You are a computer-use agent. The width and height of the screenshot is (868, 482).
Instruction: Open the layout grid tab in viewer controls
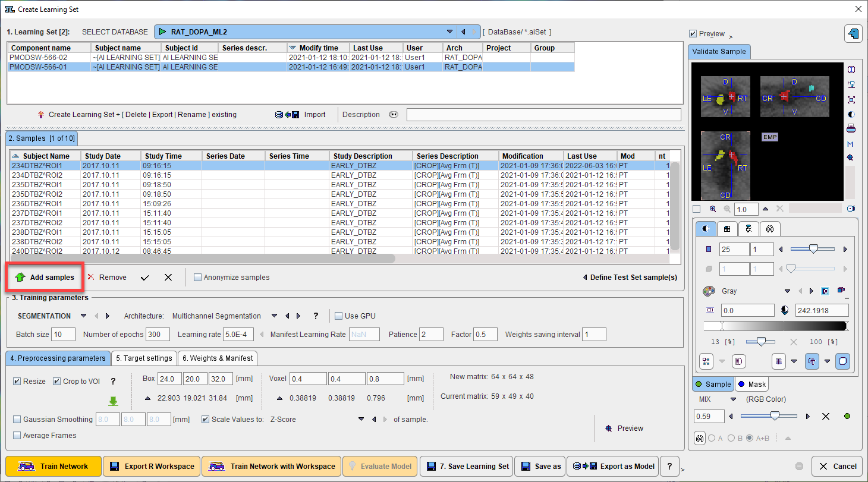coord(727,228)
